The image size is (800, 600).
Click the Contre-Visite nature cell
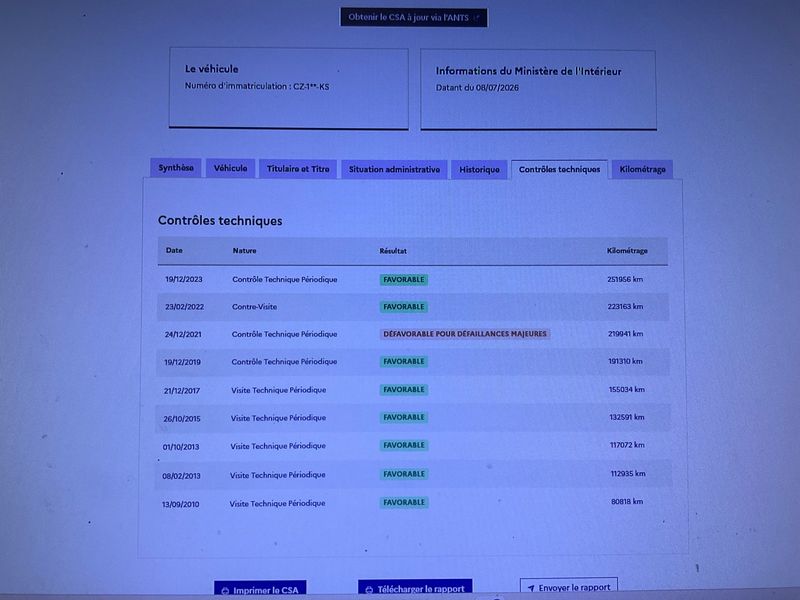pyautogui.click(x=255, y=307)
